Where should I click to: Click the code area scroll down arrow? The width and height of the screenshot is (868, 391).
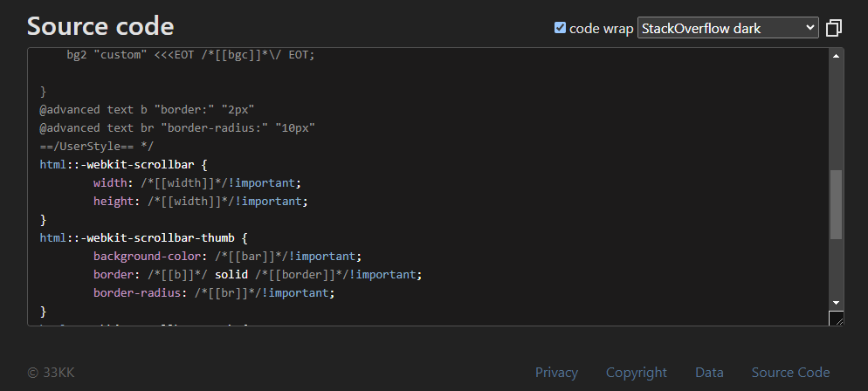click(836, 303)
